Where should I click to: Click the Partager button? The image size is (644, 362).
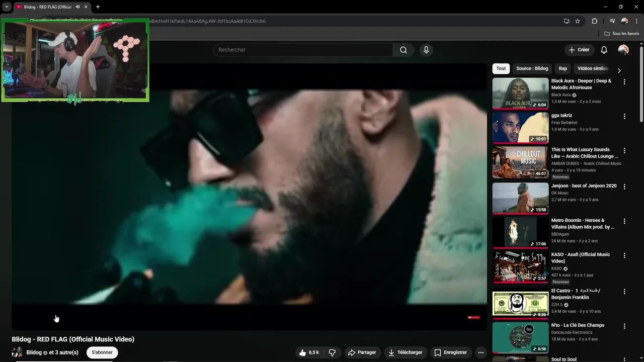[x=362, y=352]
